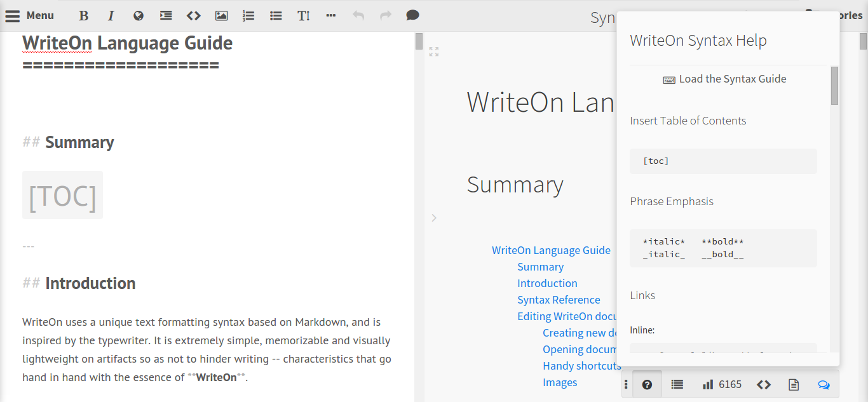Open the more options ellipsis in toolbar

pos(330,16)
